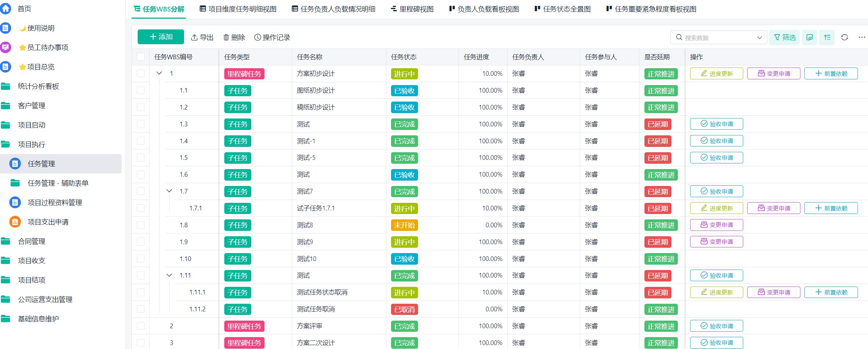Open the search field dropdown arrow
Image resolution: width=868 pixels, height=349 pixels.
click(759, 38)
